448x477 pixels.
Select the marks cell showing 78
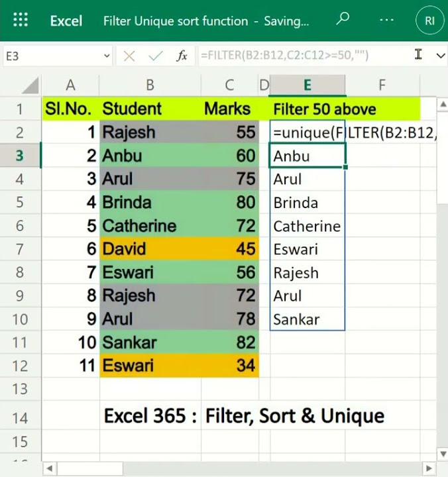click(x=229, y=319)
